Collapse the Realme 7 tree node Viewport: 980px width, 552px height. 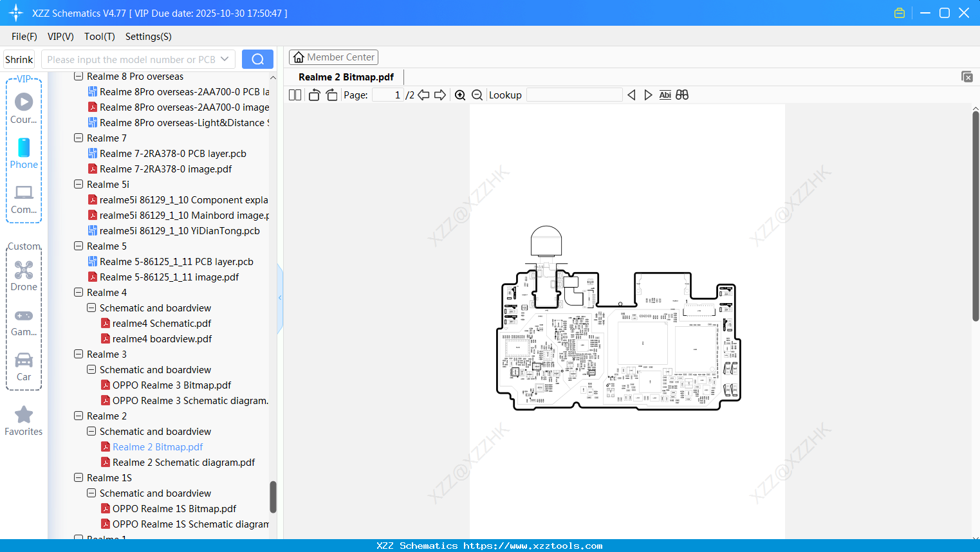click(x=79, y=138)
